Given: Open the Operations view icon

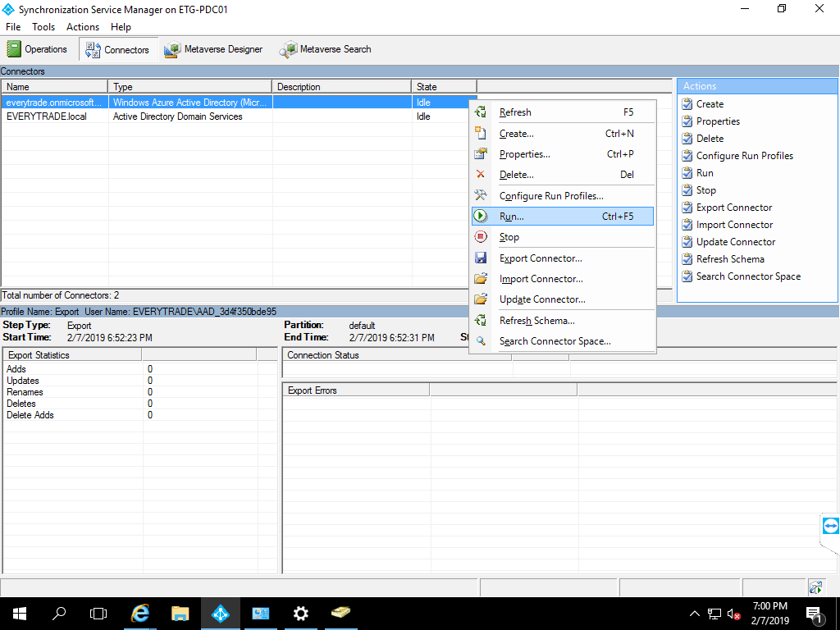Looking at the screenshot, I should tap(13, 49).
